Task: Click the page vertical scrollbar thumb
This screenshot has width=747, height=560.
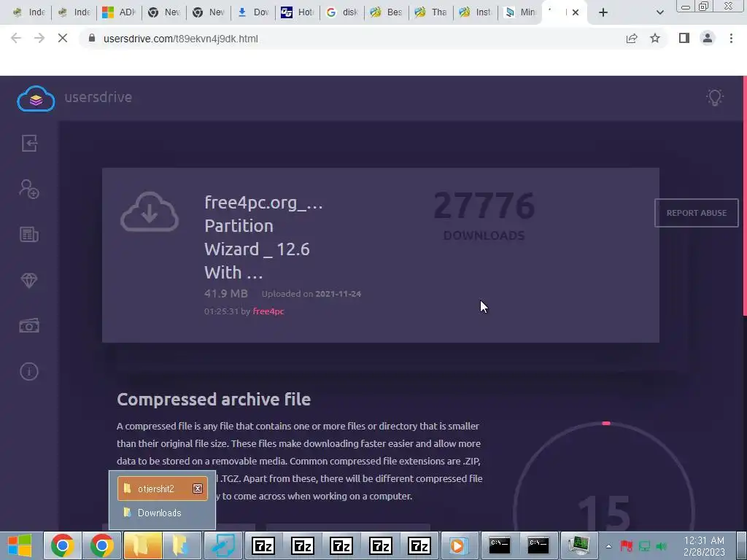Action: click(745, 195)
